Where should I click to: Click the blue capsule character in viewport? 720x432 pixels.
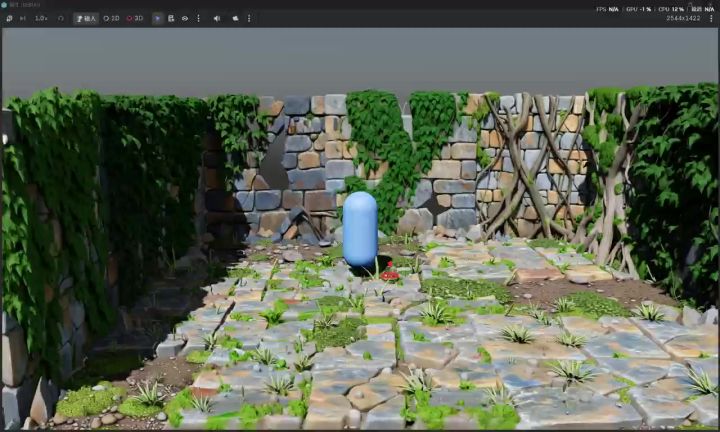360,229
